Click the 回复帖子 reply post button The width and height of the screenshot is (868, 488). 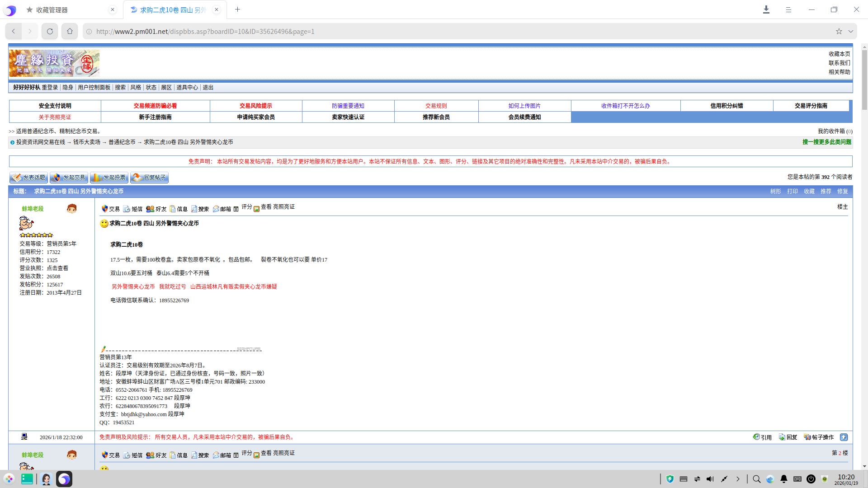(x=149, y=178)
